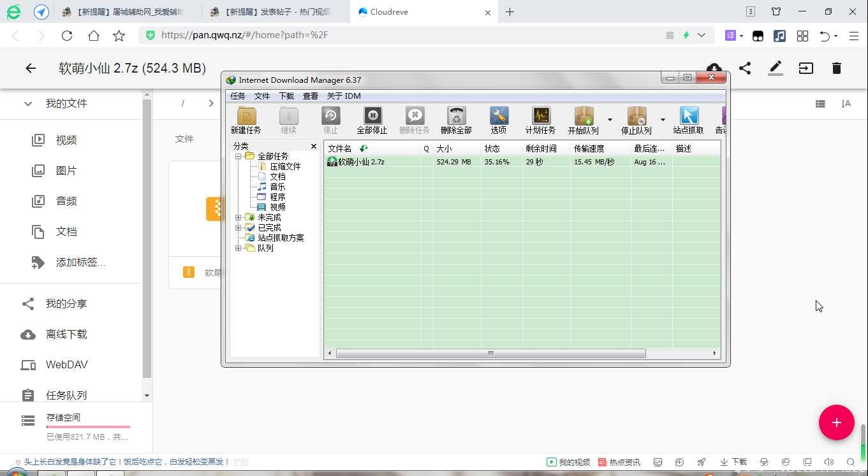Click the 全部停止 toolbar icon in IDM
The width and height of the screenshot is (868, 476).
pos(372,116)
